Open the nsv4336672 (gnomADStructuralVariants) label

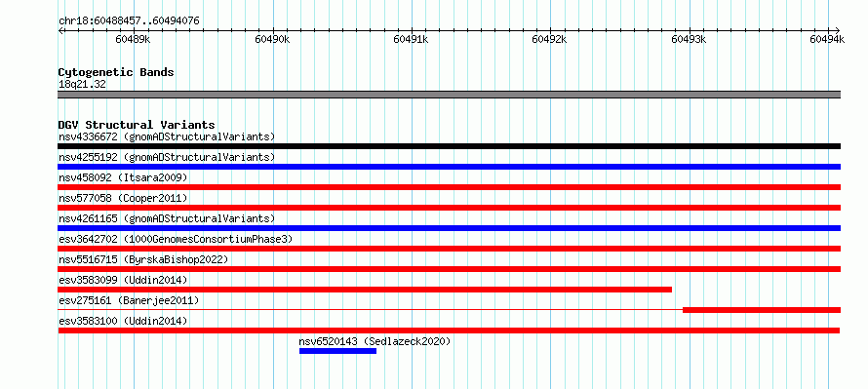(167, 136)
